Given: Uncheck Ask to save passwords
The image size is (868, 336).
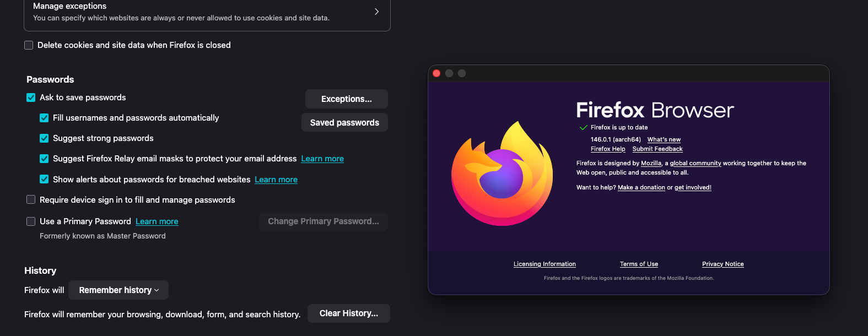Looking at the screenshot, I should [x=31, y=97].
